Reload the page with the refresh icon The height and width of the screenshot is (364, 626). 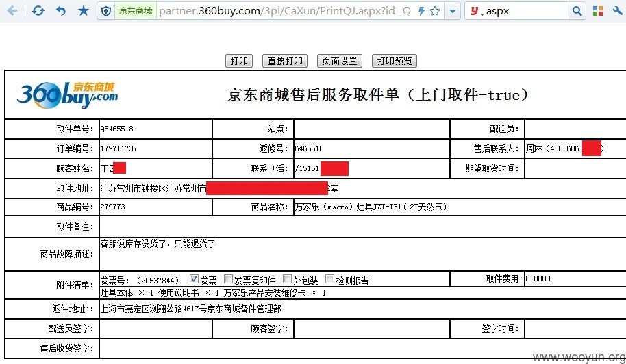coord(38,11)
